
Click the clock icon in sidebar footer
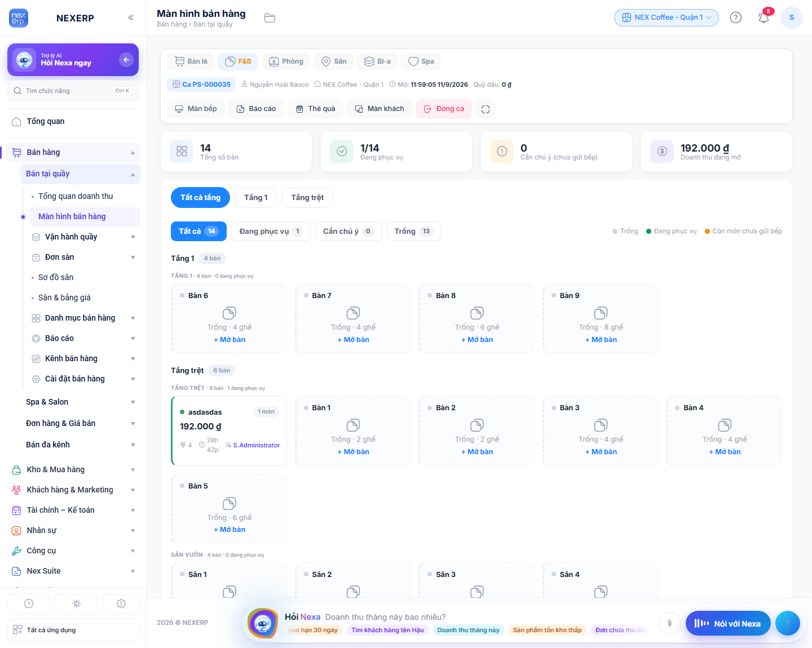coord(29,603)
